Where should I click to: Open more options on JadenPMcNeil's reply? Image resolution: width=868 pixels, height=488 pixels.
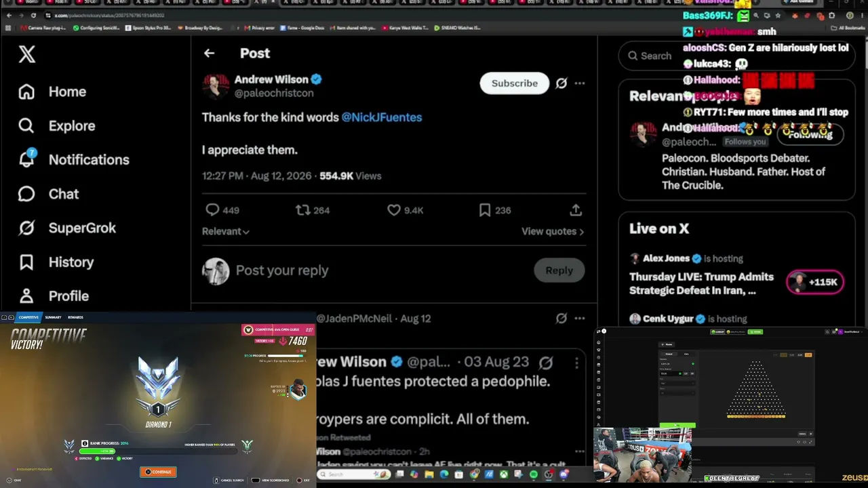pyautogui.click(x=579, y=318)
